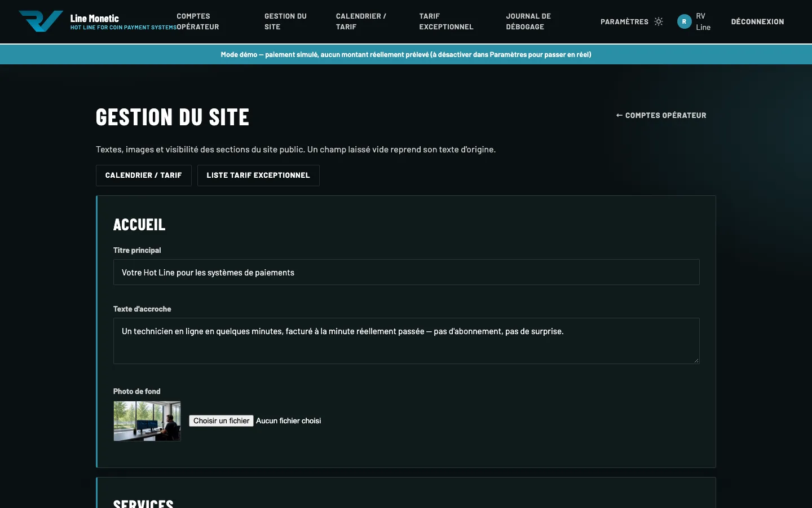
Task: Select the Tarif Exceptionnel nav item
Action: pyautogui.click(x=446, y=21)
